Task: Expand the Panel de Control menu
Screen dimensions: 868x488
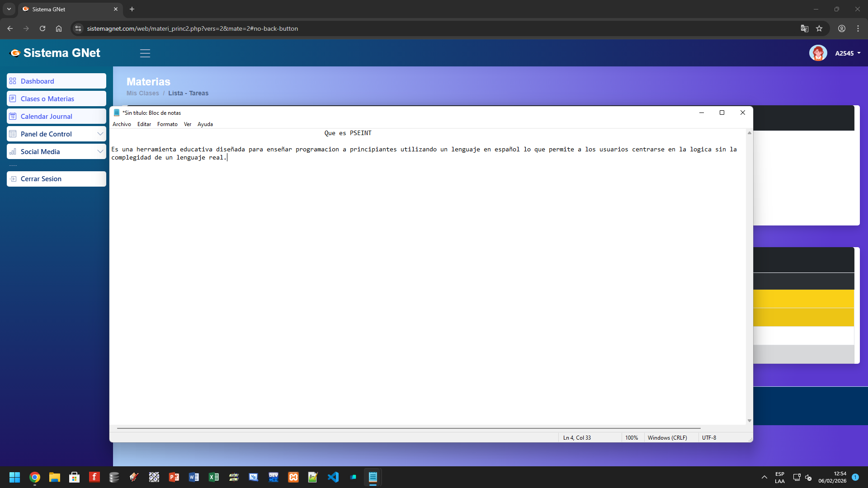Action: (x=56, y=134)
